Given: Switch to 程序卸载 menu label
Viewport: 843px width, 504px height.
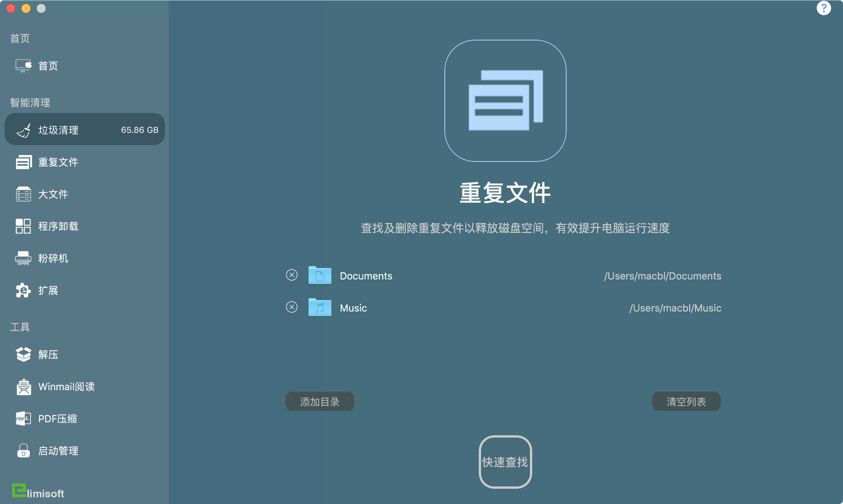Looking at the screenshot, I should coord(58,226).
